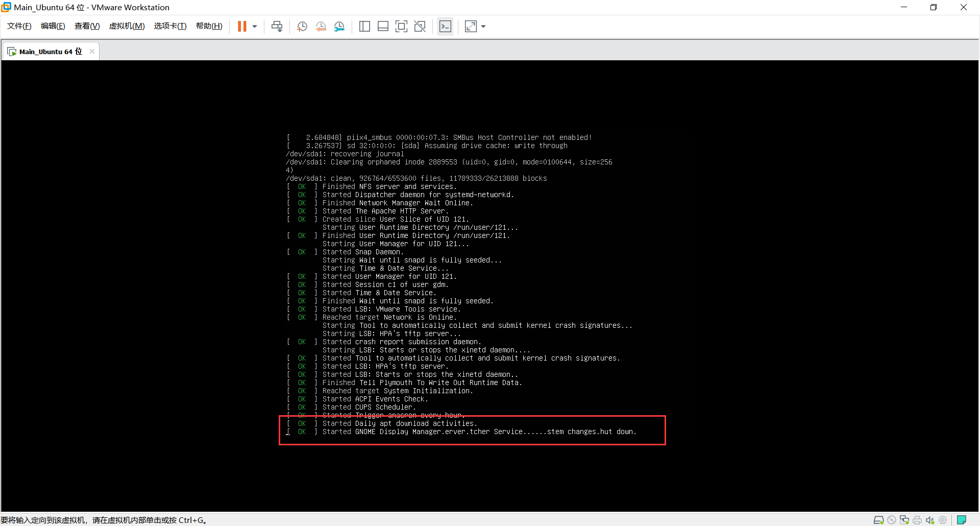Click the network adapter status icon
The width and height of the screenshot is (980, 526).
904,520
